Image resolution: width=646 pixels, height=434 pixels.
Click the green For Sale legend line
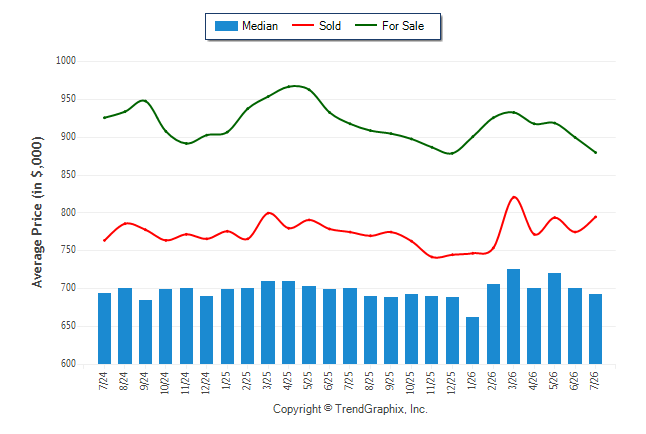366,26
